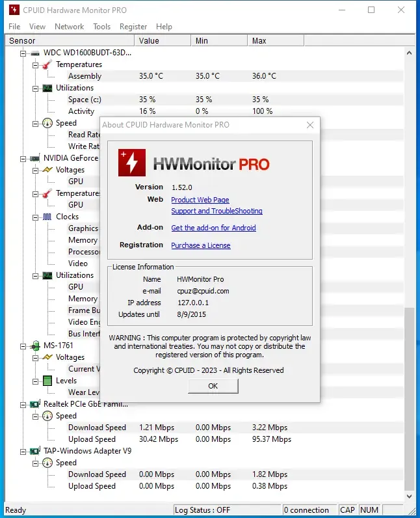Click the HWMonitor PRO red logo
This screenshot has width=420, height=518.
tap(132, 163)
